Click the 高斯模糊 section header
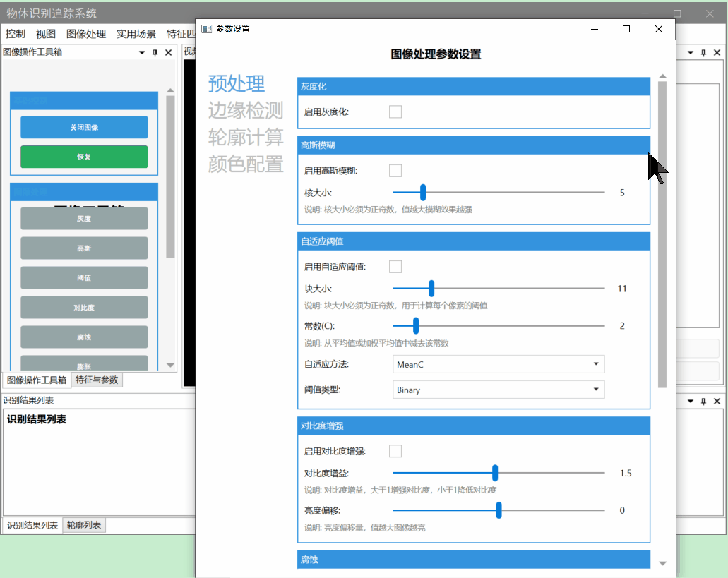The width and height of the screenshot is (728, 578). (474, 145)
